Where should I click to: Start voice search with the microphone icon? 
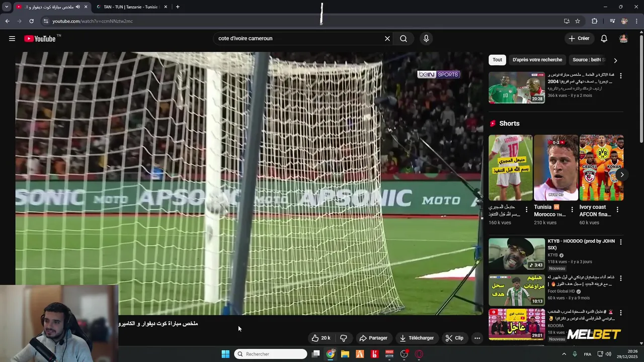coord(426,39)
